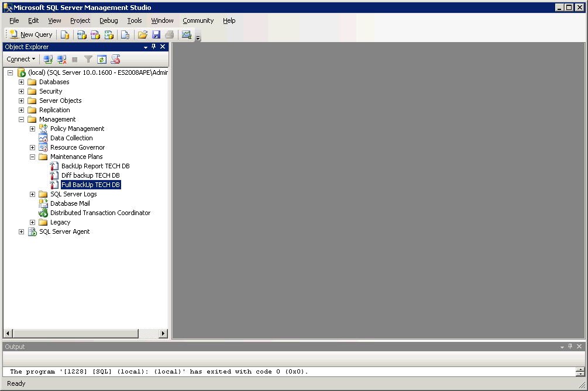Open the Window menu
Viewport: 588px width, 391px height.
click(x=162, y=20)
